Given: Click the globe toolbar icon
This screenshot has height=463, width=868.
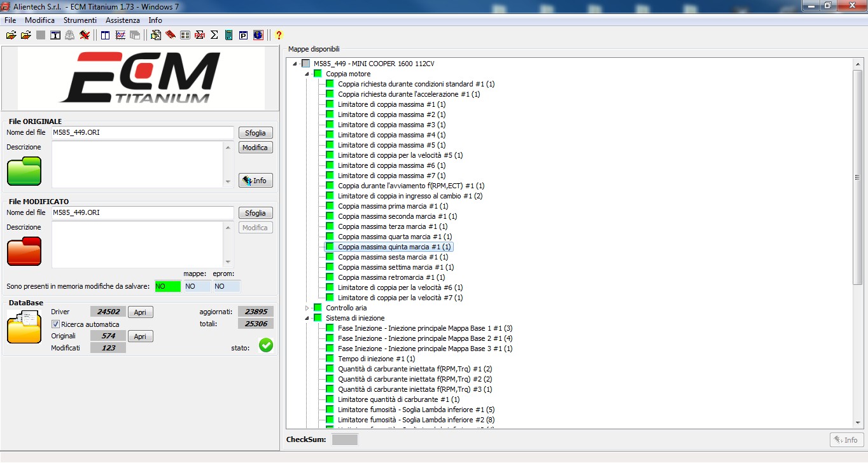Looking at the screenshot, I should click(258, 35).
